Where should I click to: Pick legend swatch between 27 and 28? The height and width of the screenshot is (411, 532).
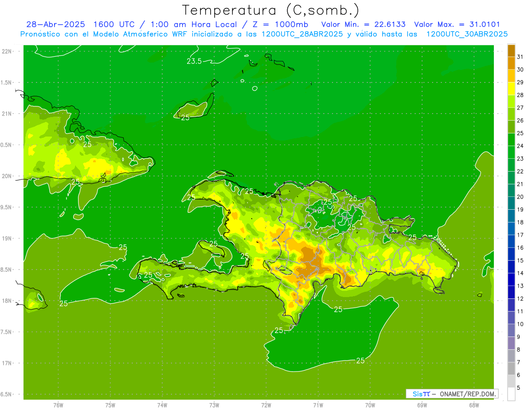coord(511,102)
